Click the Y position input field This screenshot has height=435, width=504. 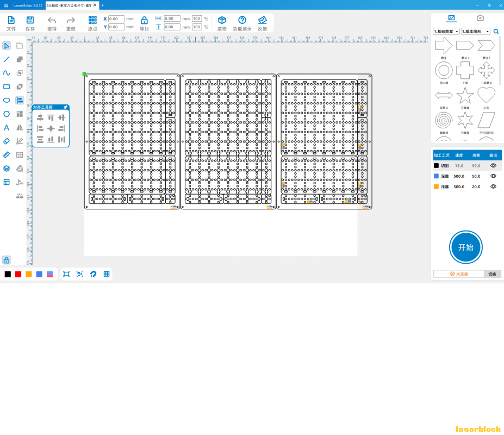point(116,27)
